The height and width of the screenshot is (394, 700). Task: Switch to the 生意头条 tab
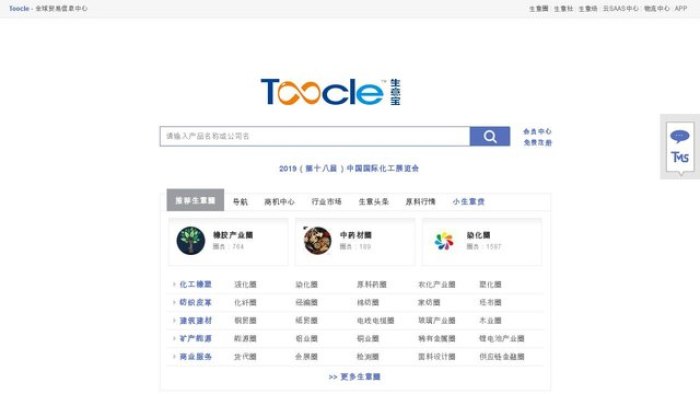click(373, 202)
